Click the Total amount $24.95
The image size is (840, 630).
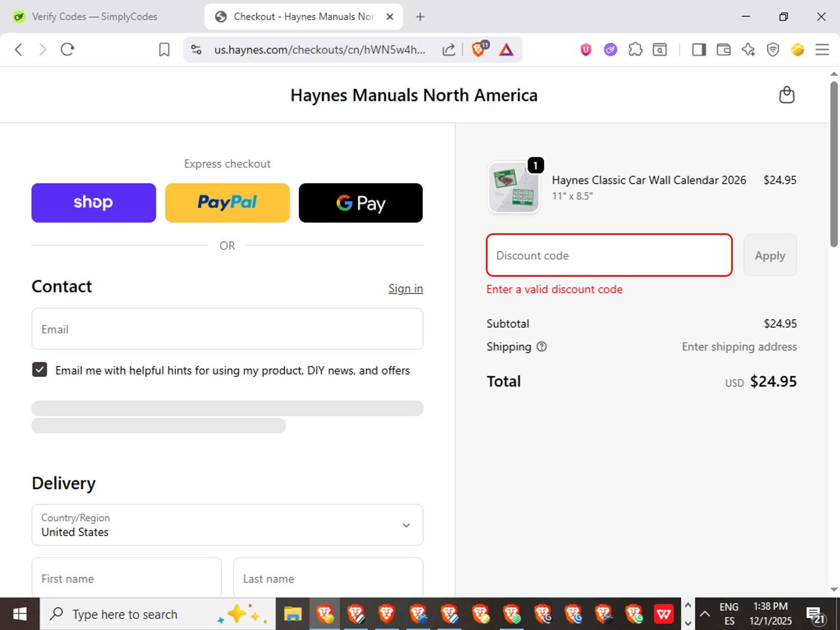773,381
